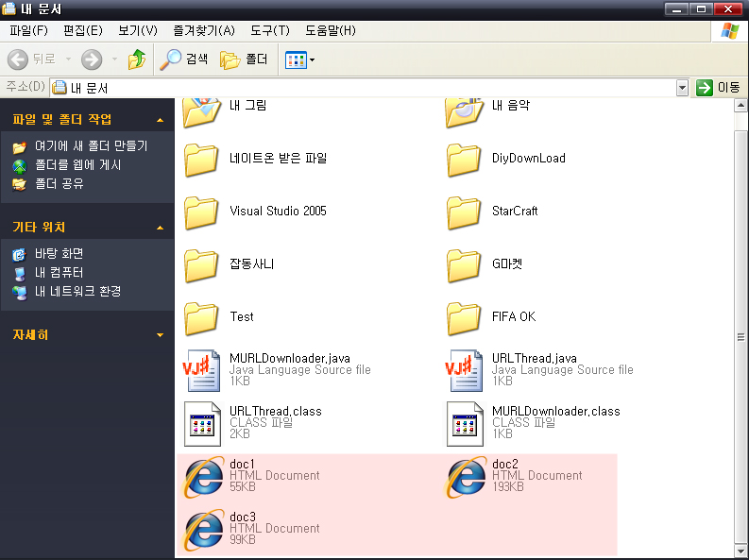Viewport: 749px width, 560px height.
Task: Click the URLThread.class file name
Action: click(x=276, y=412)
